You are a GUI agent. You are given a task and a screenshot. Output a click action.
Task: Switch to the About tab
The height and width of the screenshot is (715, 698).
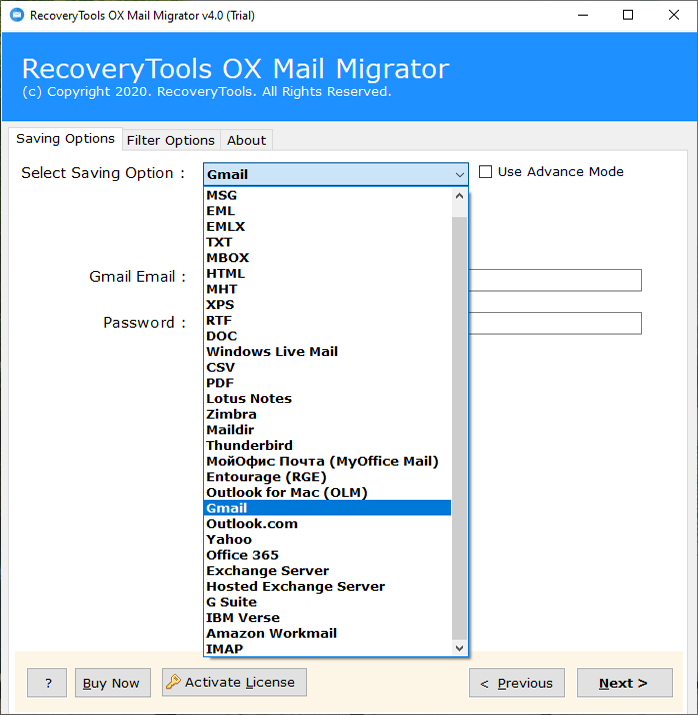pos(247,140)
